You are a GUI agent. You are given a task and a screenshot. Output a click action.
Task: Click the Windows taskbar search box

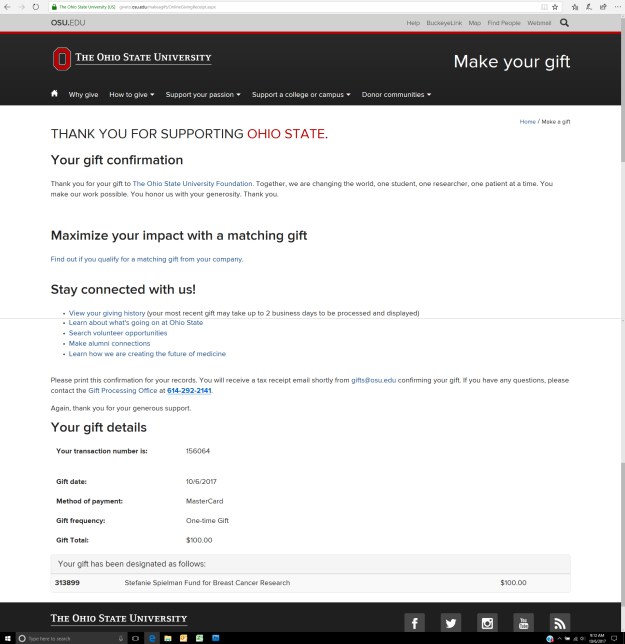tap(70, 638)
